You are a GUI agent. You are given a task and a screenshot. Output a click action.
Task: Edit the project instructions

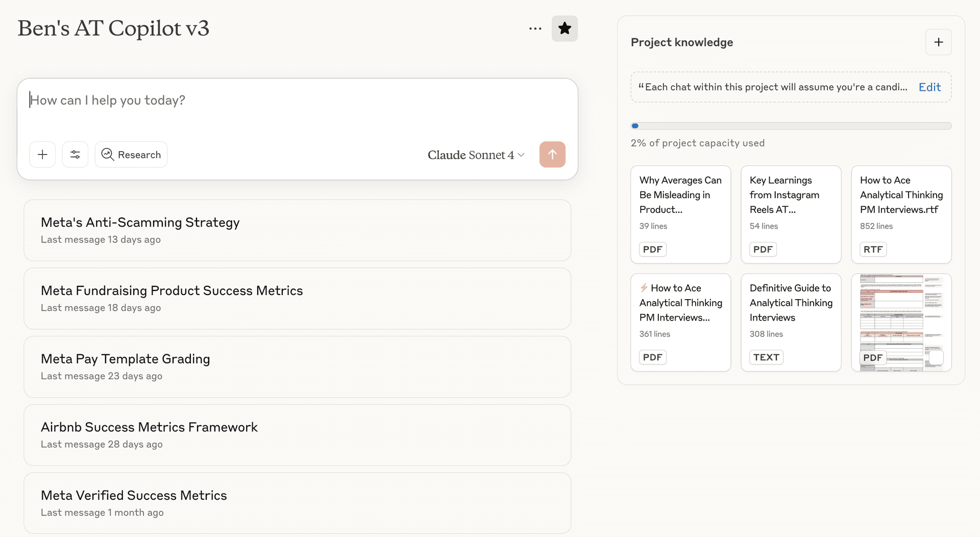click(x=929, y=87)
